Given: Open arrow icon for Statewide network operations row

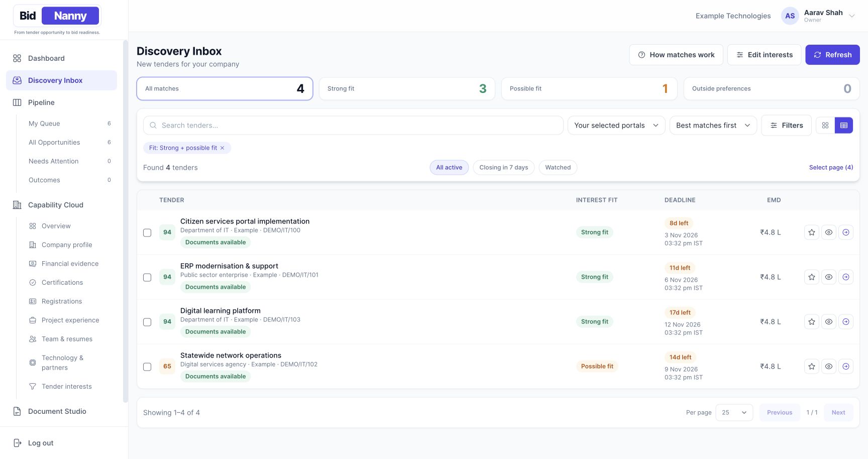Looking at the screenshot, I should click(846, 366).
